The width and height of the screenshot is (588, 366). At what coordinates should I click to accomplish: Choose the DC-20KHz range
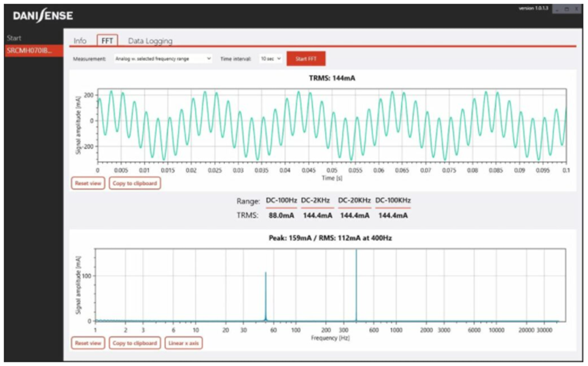(x=354, y=201)
